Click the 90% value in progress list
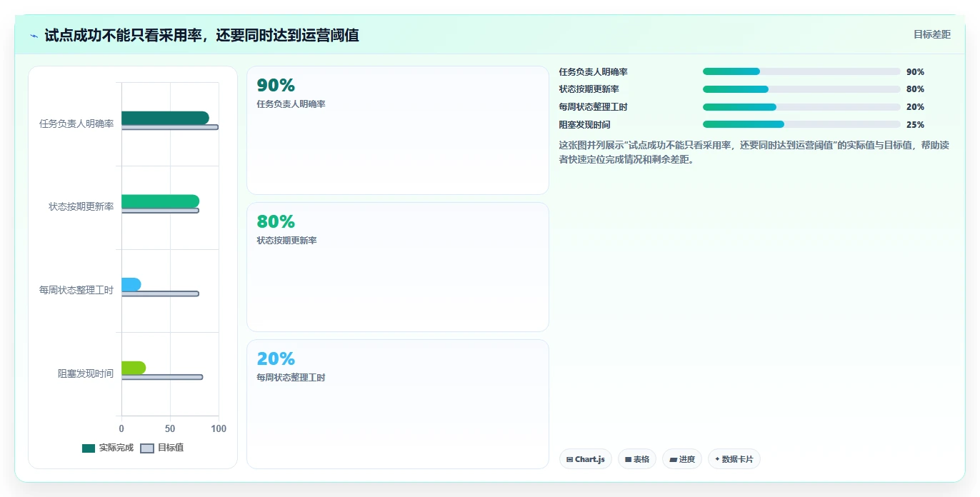Image resolution: width=980 pixels, height=497 pixels. coord(915,72)
